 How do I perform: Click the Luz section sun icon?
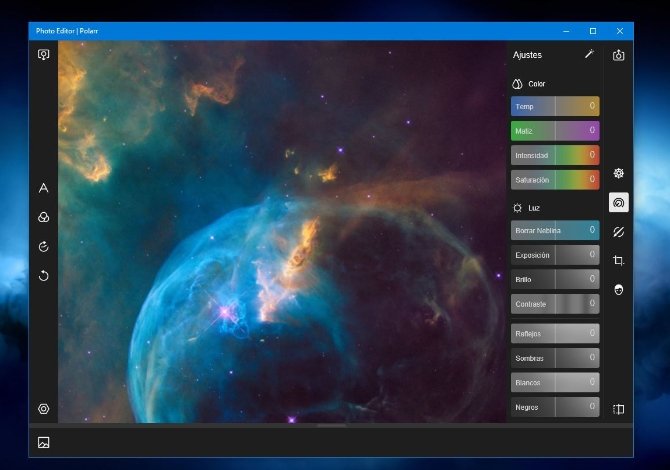517,208
